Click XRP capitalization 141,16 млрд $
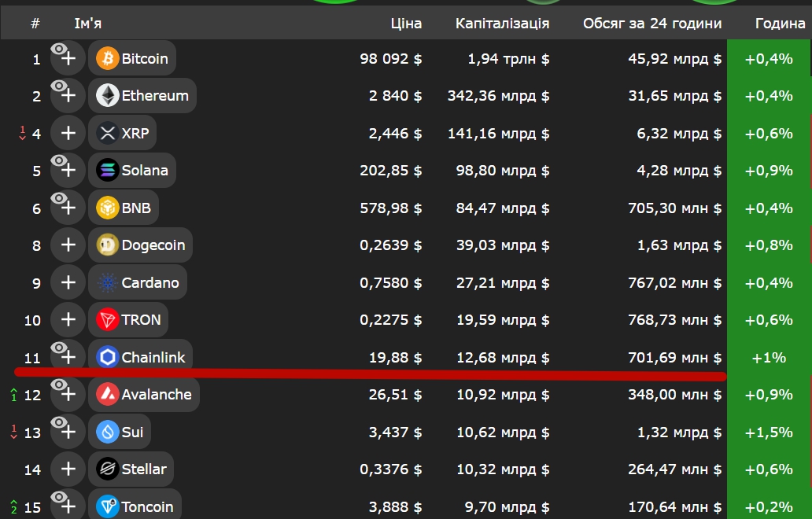The image size is (812, 519). pos(499,134)
